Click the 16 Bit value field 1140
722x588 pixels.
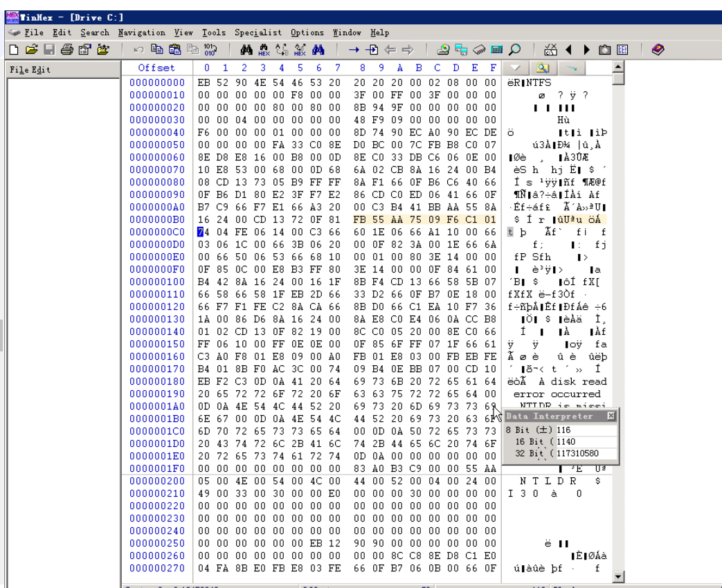pos(586,441)
